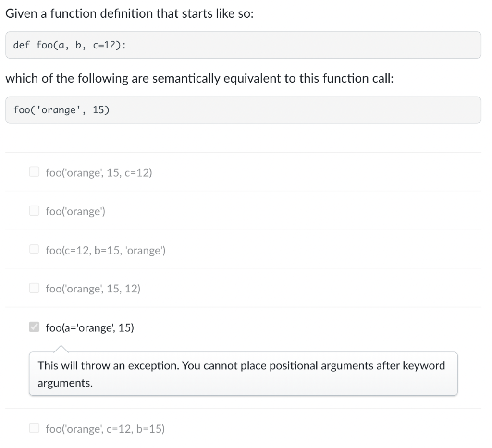492x448 pixels.
Task: Select the foo(a='orange', 15) answer label
Action: [x=89, y=327]
